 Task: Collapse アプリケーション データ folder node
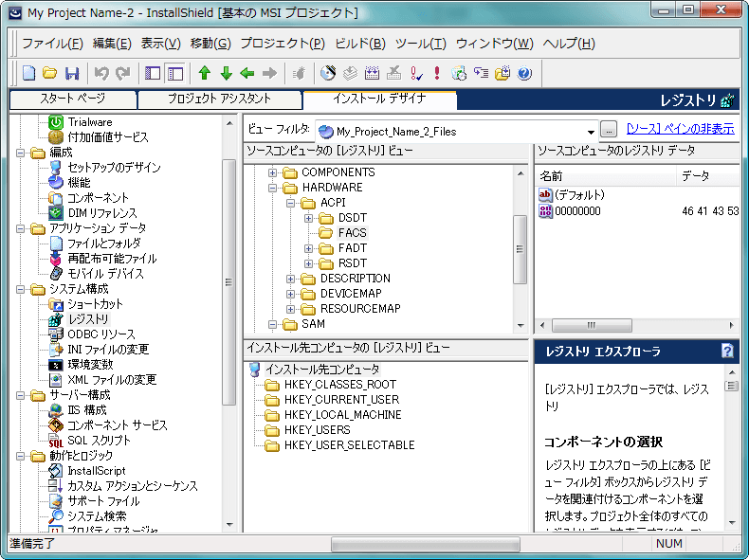pos(20,228)
